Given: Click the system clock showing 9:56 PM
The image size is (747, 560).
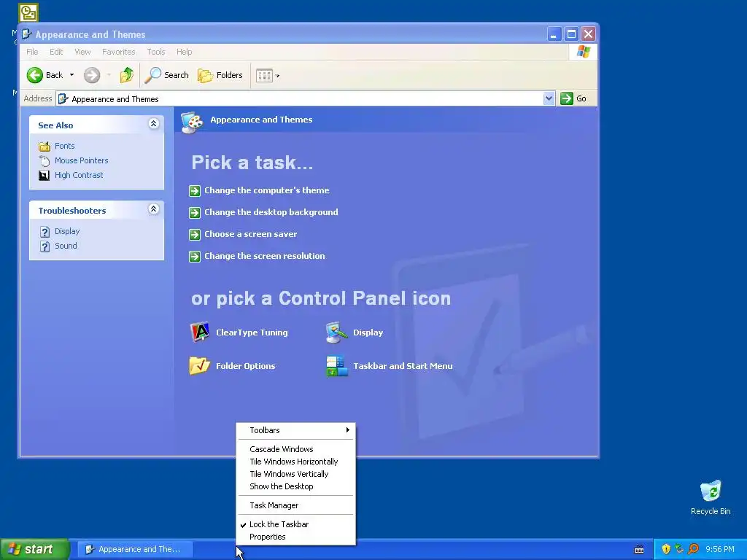Looking at the screenshot, I should (720, 549).
